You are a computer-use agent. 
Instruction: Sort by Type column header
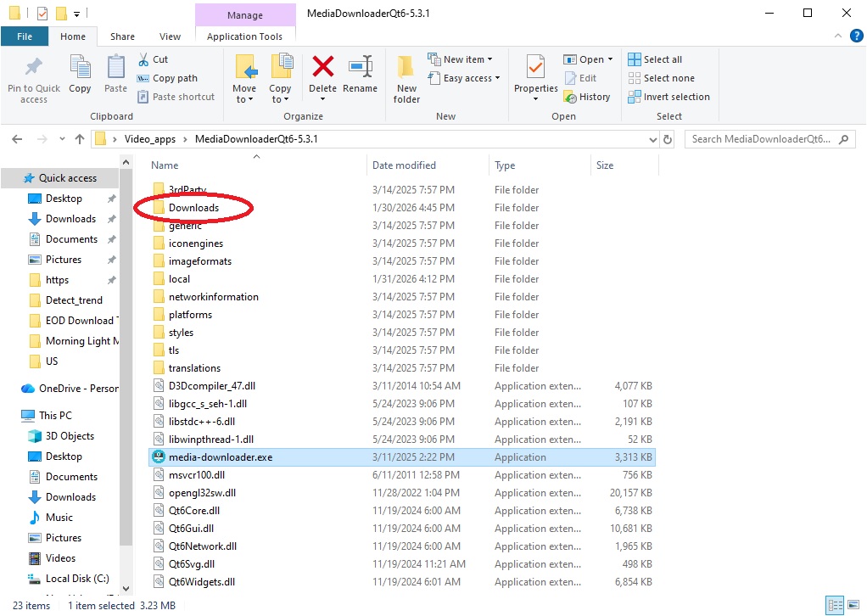[x=505, y=165]
